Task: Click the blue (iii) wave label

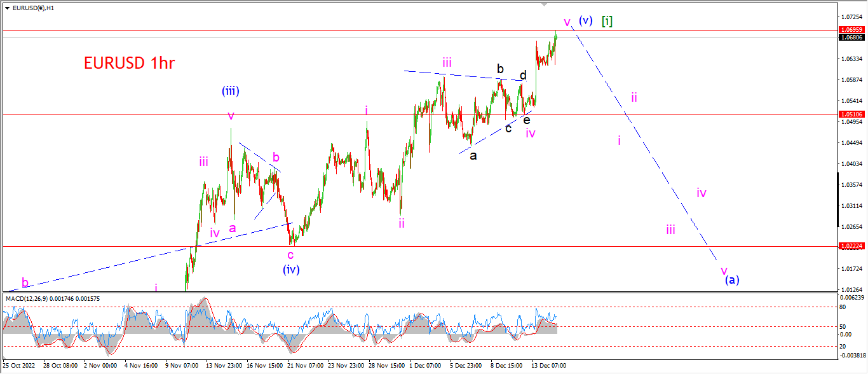Action: click(x=230, y=92)
